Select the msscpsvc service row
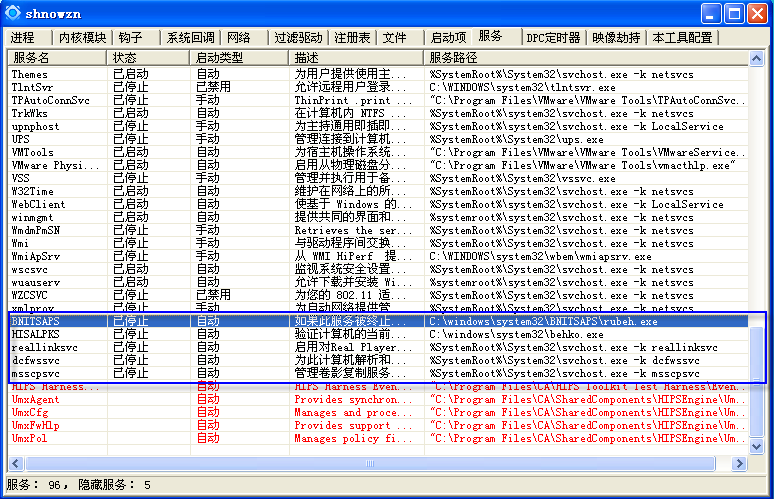 point(378,373)
